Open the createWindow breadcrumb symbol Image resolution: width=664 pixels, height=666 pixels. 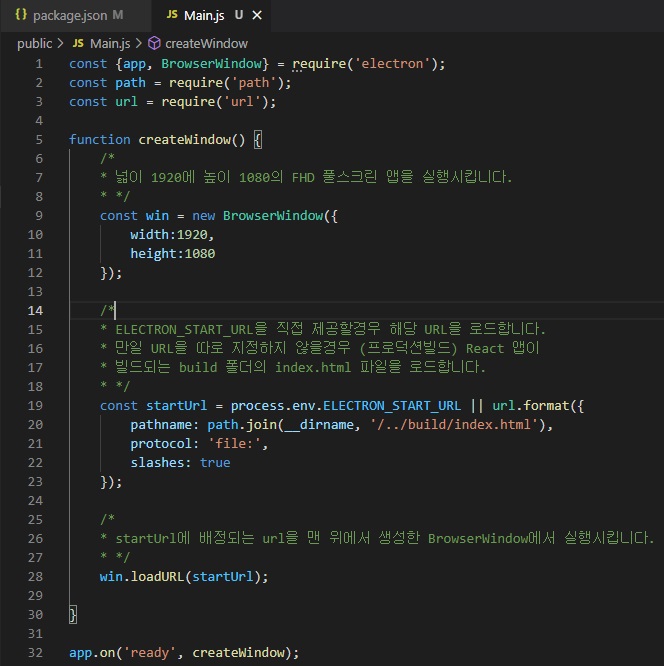206,43
